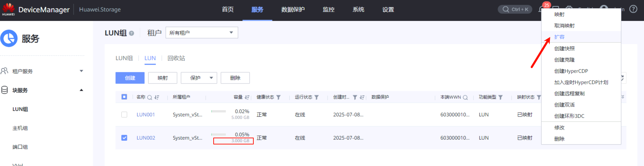644x166 pixels.
Task: Switch to the 回收站 tab
Action: click(x=176, y=58)
